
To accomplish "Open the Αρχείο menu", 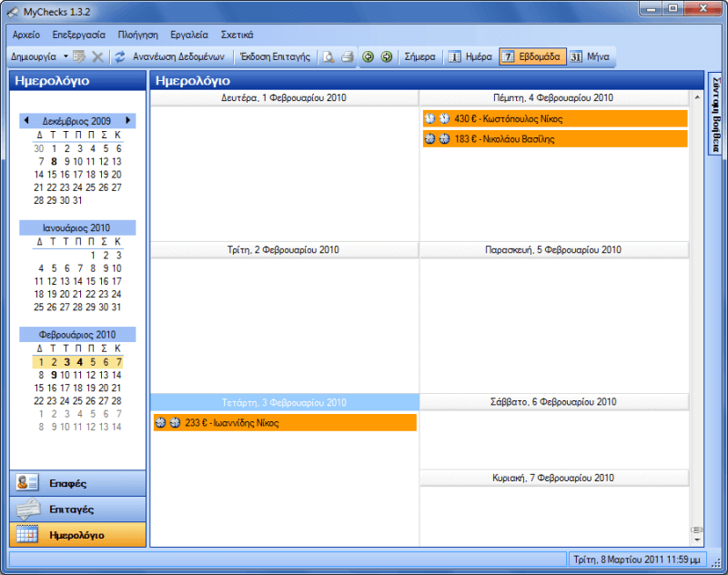I will (x=26, y=34).
